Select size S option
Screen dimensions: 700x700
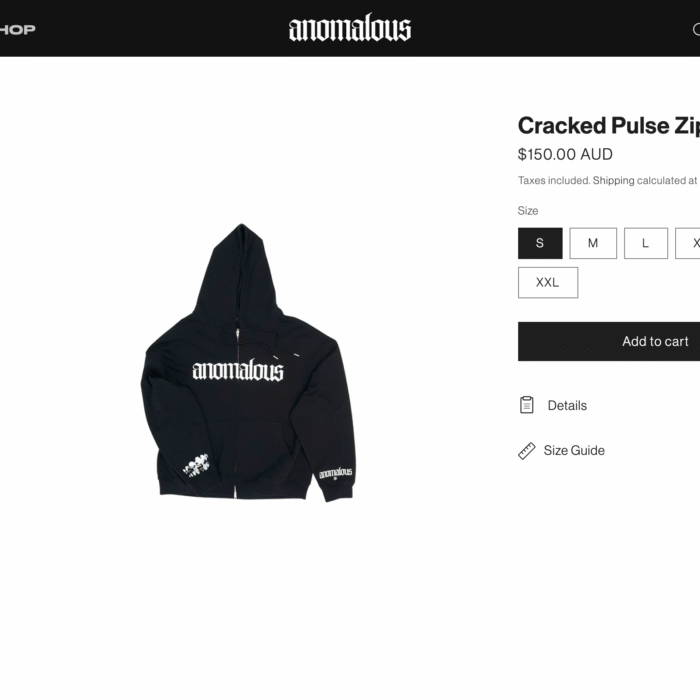pos(540,243)
